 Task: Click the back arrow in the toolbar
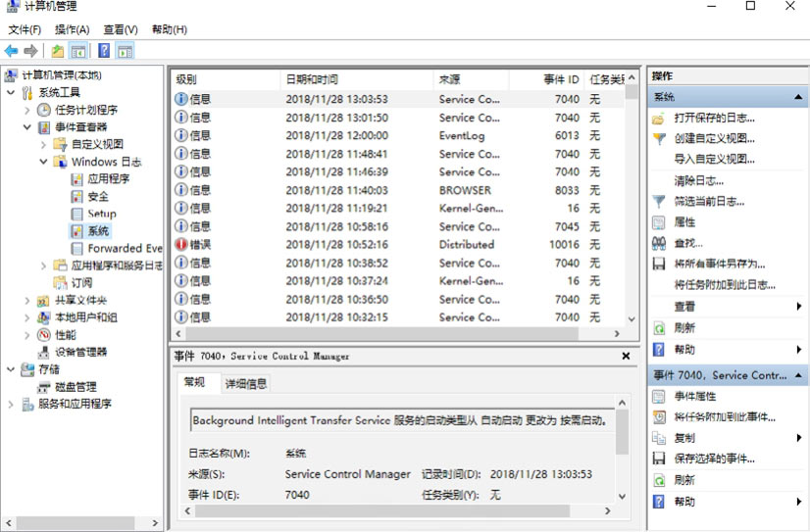11,51
